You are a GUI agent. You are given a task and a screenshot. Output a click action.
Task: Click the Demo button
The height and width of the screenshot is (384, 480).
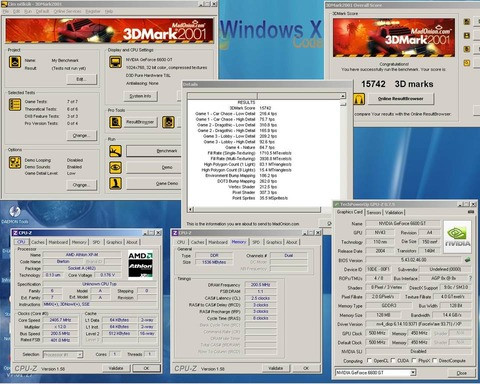[x=154, y=167]
